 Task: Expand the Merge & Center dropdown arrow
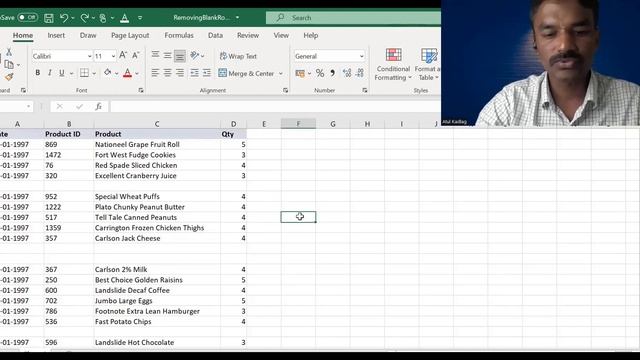(x=281, y=73)
